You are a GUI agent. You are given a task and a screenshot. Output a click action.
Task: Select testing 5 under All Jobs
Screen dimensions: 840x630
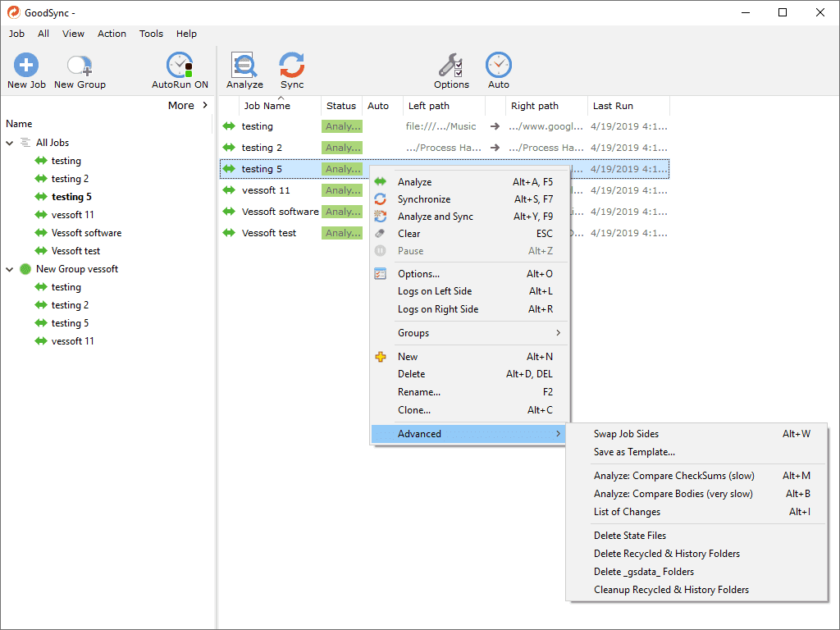72,197
